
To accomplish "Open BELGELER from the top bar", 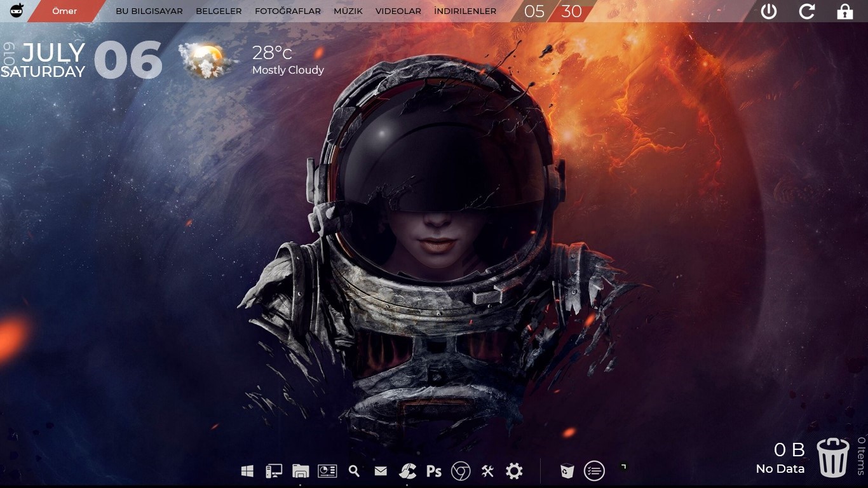I will (219, 11).
